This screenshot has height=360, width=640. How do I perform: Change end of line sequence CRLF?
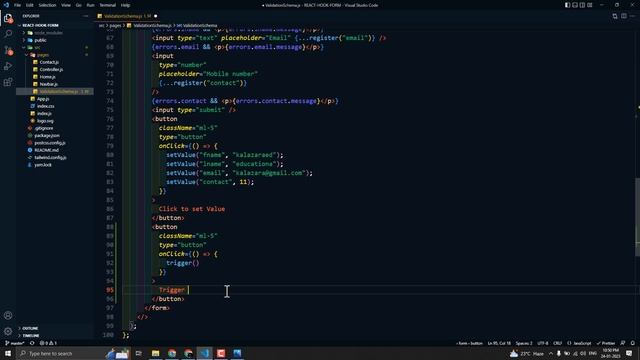pyautogui.click(x=558, y=343)
